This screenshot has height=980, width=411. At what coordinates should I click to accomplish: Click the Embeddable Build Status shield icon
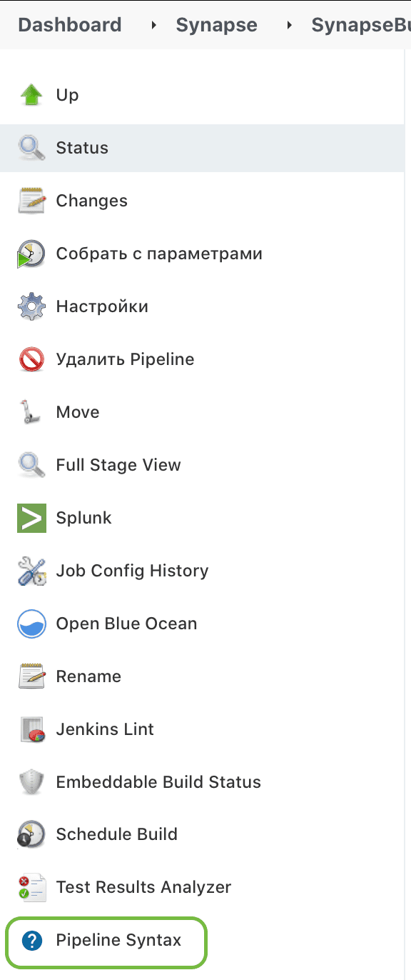click(31, 782)
